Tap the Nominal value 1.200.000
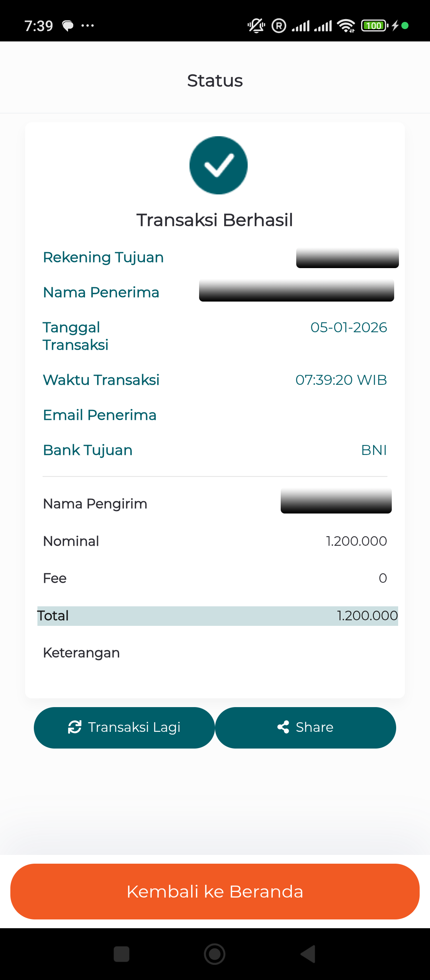 point(356,541)
